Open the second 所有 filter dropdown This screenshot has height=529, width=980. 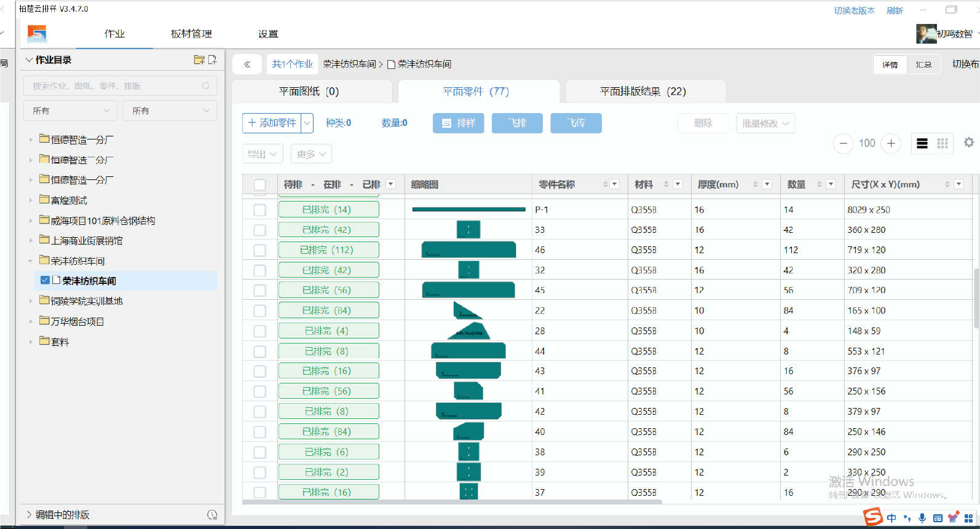tap(170, 111)
